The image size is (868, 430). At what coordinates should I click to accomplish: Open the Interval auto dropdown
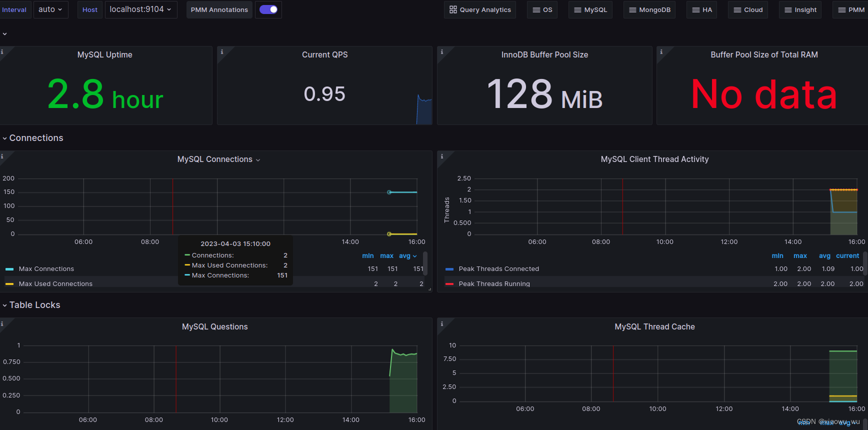[50, 9]
